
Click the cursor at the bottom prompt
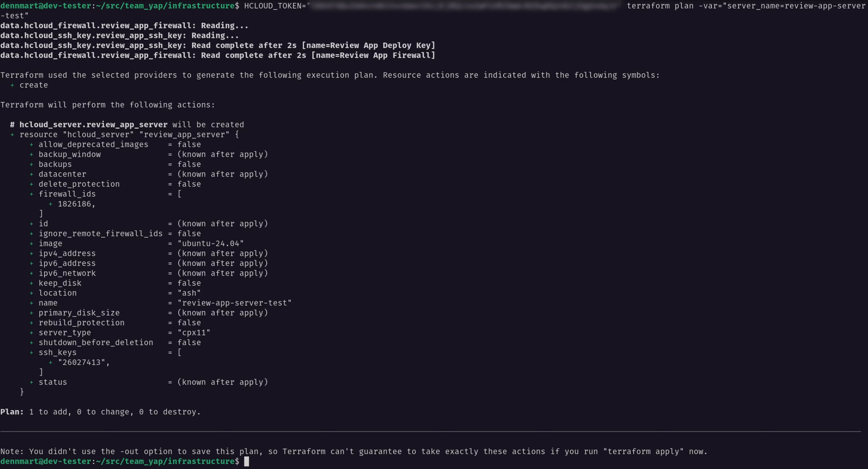point(246,462)
